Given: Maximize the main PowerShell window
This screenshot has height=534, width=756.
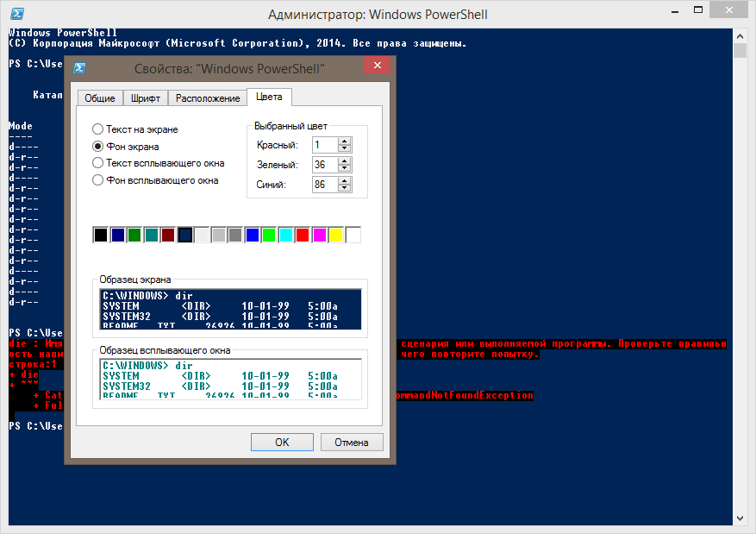Looking at the screenshot, I should pos(698,10).
